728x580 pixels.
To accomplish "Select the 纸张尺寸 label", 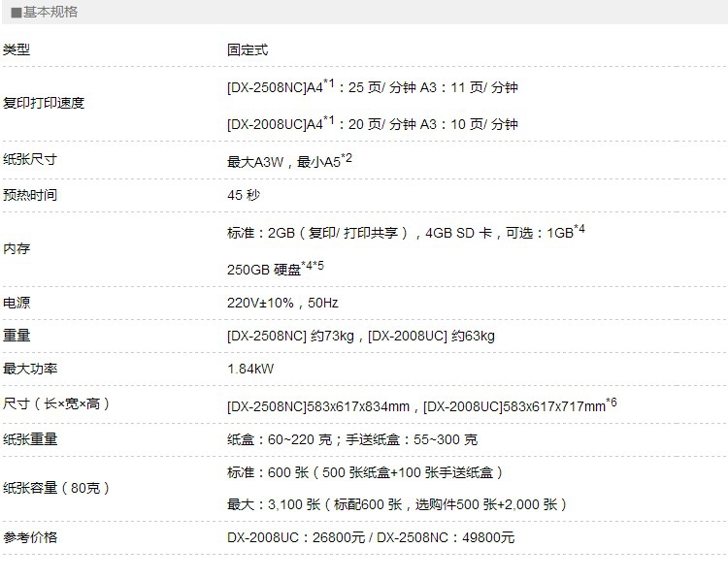I will 30,159.
